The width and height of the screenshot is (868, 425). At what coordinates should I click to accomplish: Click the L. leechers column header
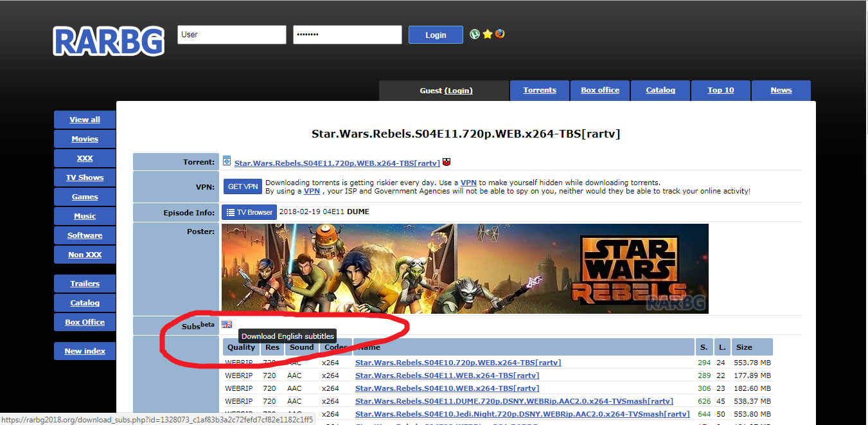723,347
